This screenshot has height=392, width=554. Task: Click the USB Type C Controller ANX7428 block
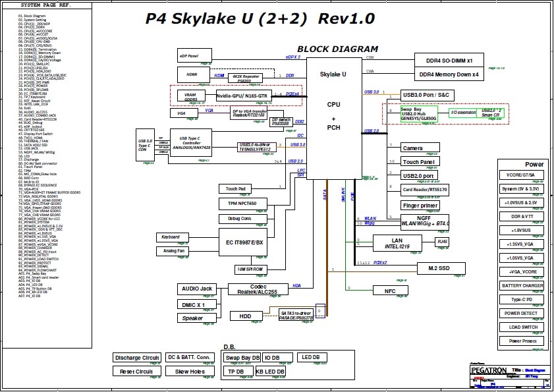coord(191,143)
